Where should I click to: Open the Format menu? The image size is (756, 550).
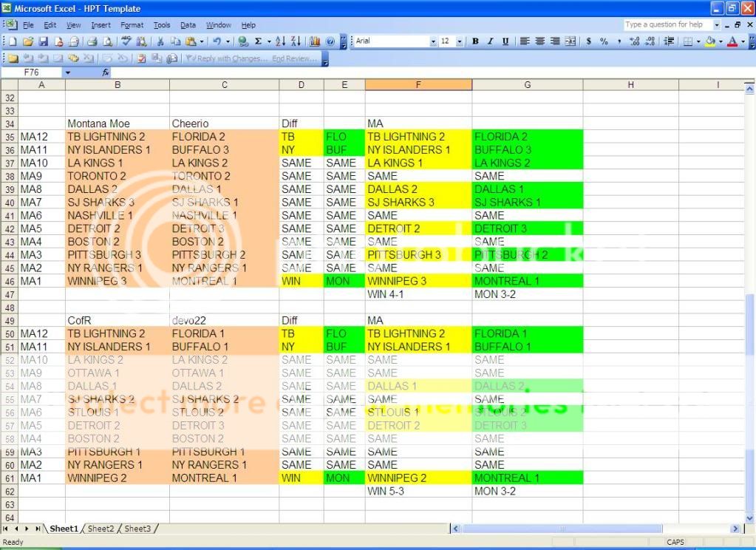[132, 25]
